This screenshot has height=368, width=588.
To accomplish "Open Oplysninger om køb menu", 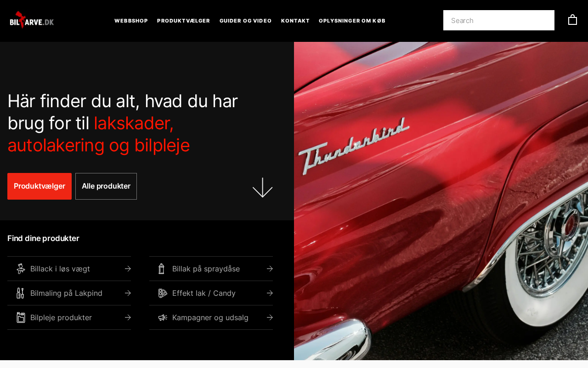I will pyautogui.click(x=352, y=21).
